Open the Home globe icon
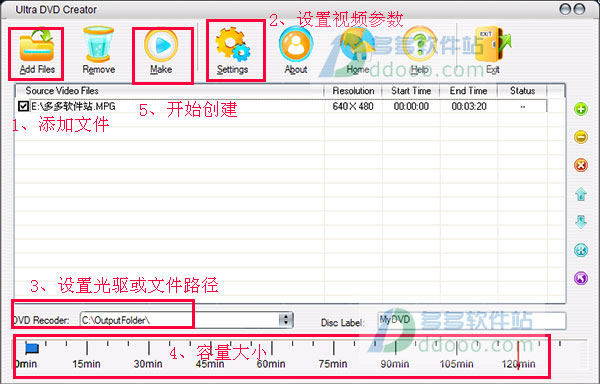Screen dimensions: 600x384 click(357, 45)
